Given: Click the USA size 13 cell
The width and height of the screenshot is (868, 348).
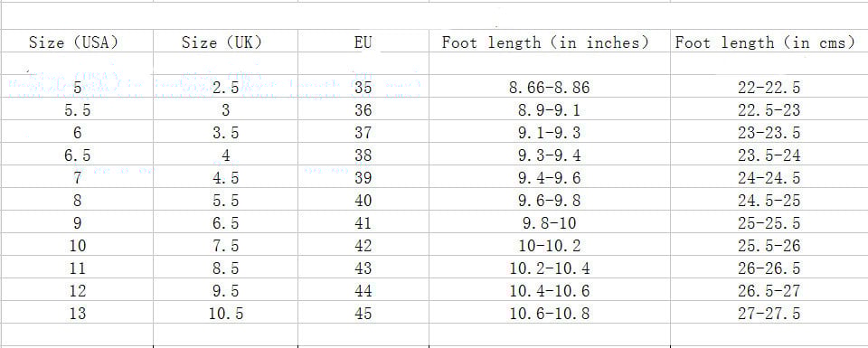Looking at the screenshot, I should point(77,313).
